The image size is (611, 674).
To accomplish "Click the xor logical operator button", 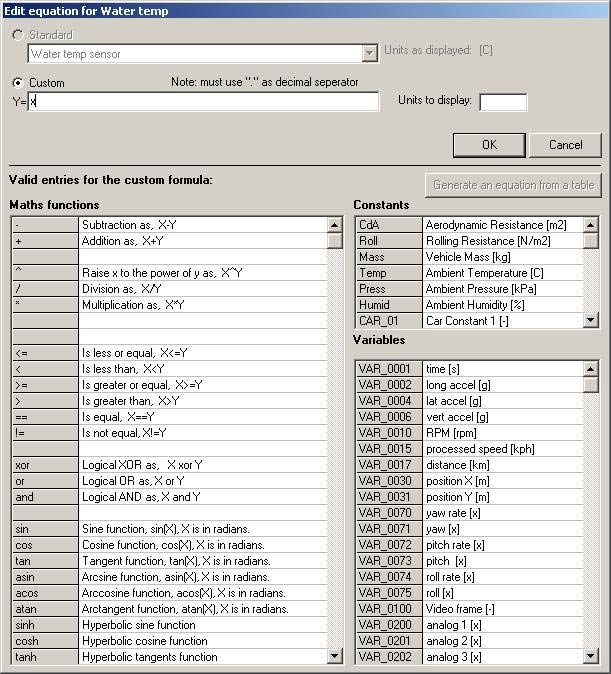I will [45, 465].
